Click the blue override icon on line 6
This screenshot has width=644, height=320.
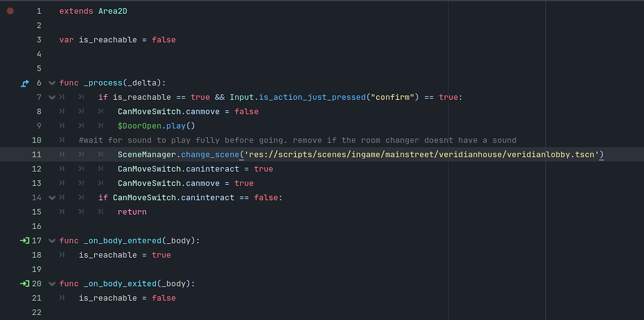pos(25,83)
